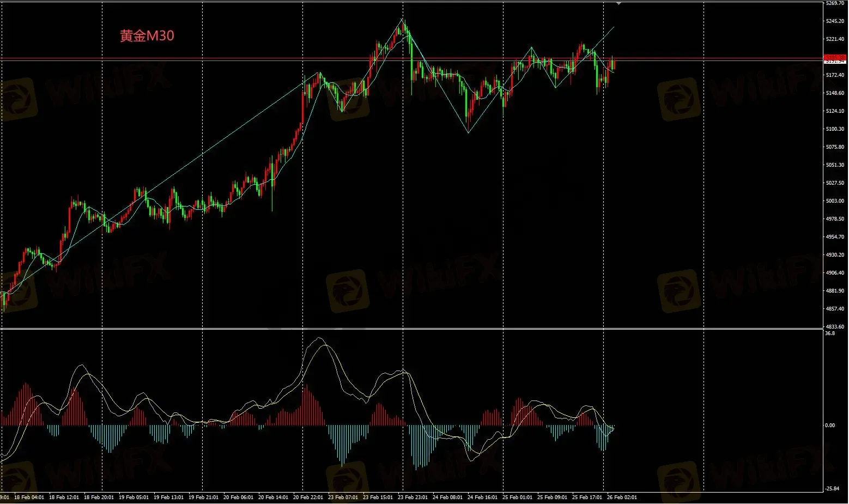Click the '18 Feb 12:01' time label

point(64,497)
